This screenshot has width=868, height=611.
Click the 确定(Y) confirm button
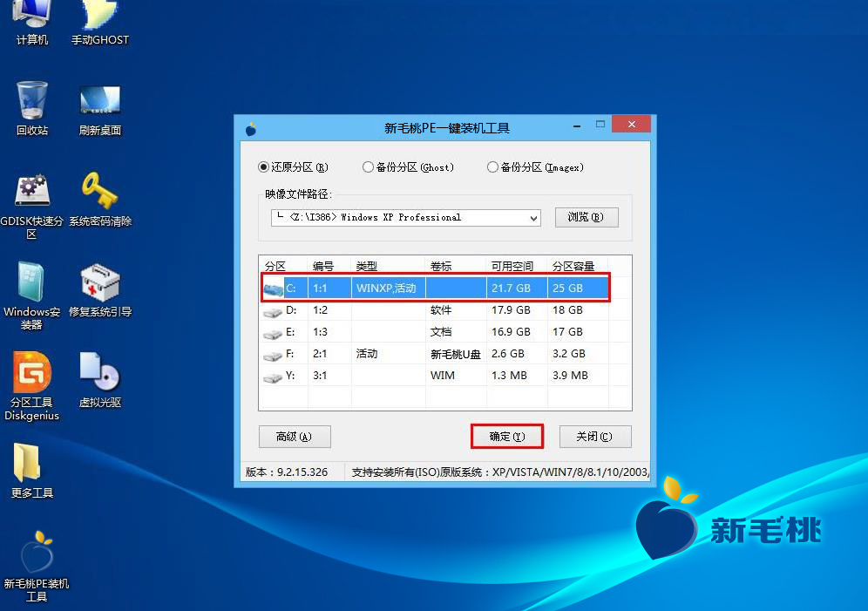point(507,437)
